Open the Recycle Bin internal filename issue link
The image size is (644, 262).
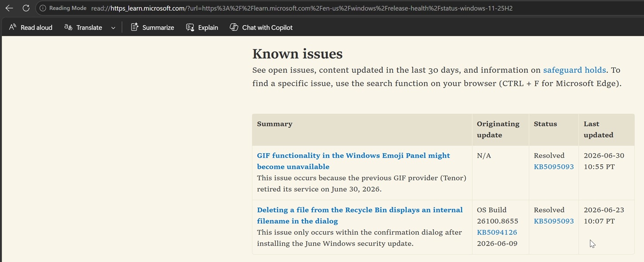click(x=360, y=215)
